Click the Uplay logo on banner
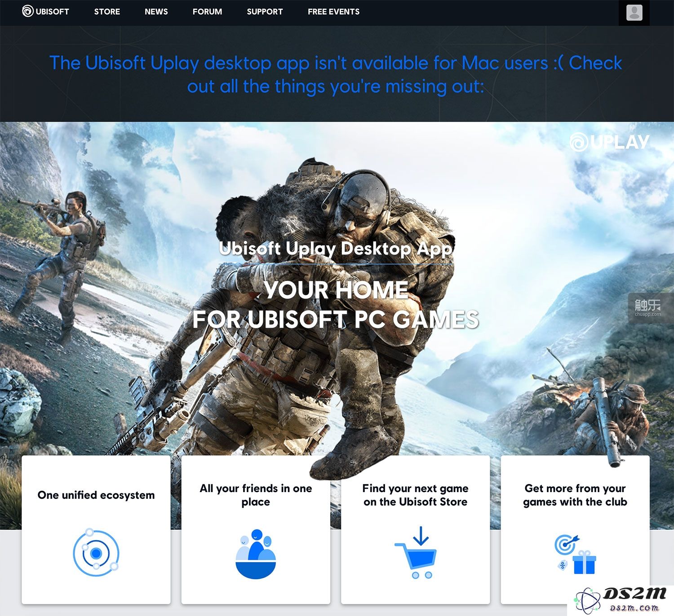Screen dimensions: 674x616 609,142
